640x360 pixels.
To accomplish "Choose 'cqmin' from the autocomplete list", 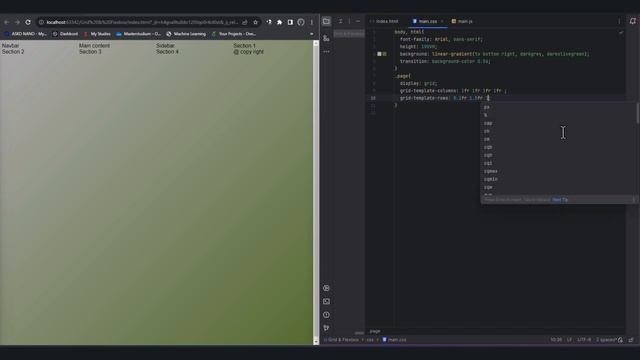I will [491, 179].
